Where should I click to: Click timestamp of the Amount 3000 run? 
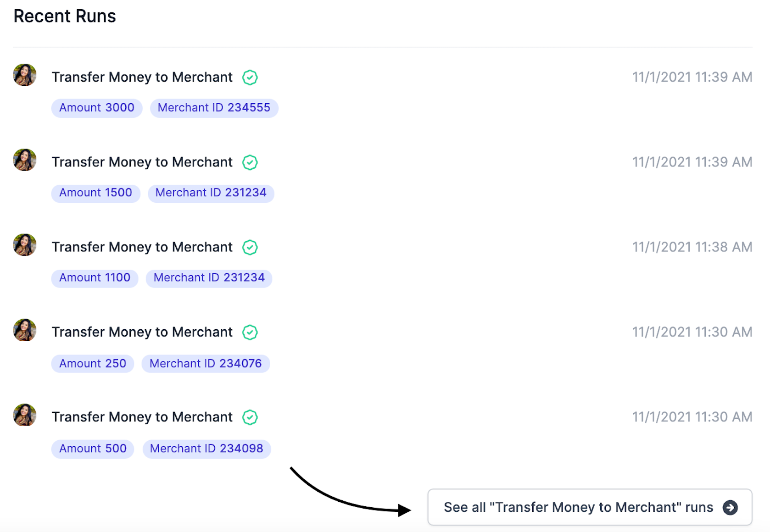pos(692,77)
